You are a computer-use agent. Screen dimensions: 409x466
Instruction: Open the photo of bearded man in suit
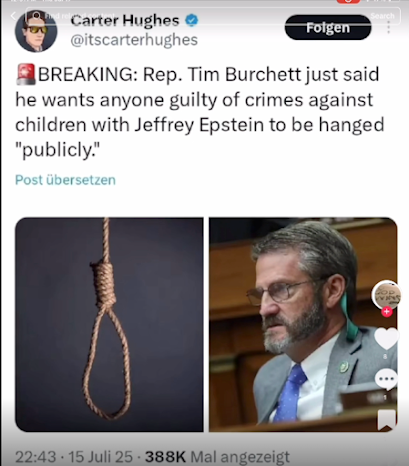pos(303,324)
